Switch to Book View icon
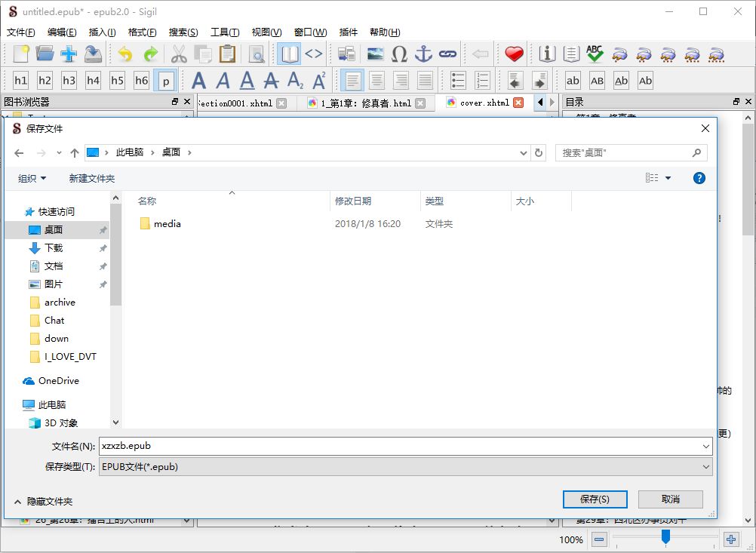The width and height of the screenshot is (756, 553). click(289, 54)
